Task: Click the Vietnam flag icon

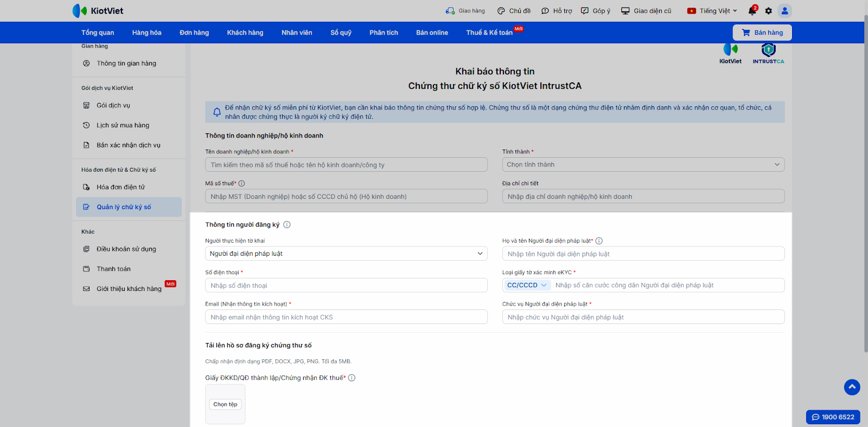Action: coord(692,11)
